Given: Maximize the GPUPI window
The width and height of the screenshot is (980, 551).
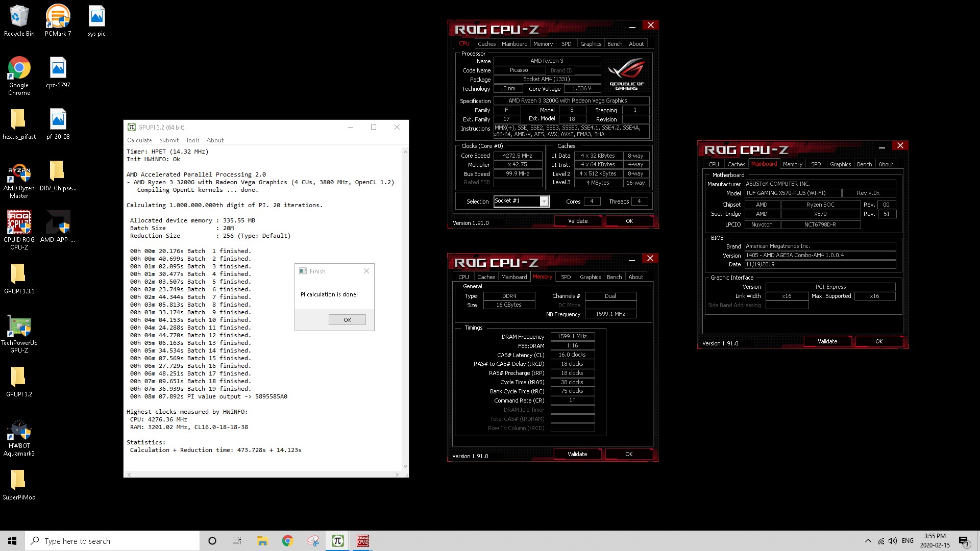Looking at the screenshot, I should (x=374, y=127).
